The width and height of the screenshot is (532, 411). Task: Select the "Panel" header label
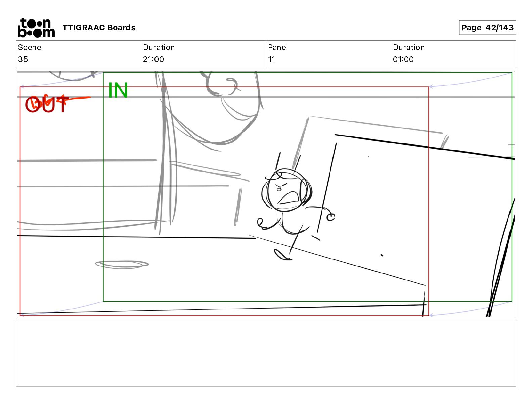(x=278, y=47)
